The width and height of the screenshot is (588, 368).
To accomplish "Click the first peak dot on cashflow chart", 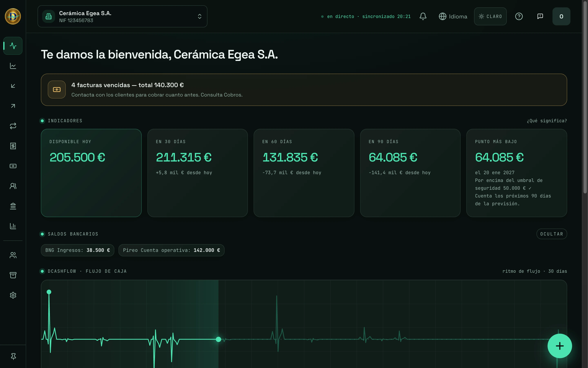I will click(49, 292).
